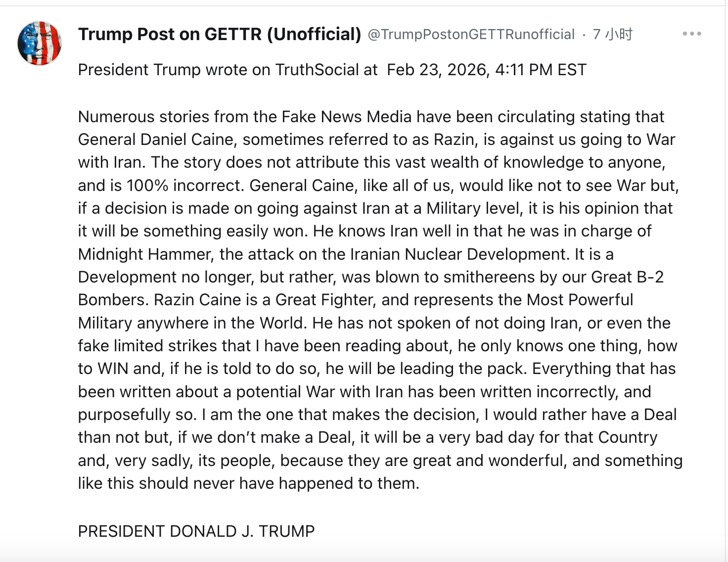728x562 pixels.
Task: Click the PRESIDENT DONALD J. TRUMP signature line
Action: (x=196, y=531)
